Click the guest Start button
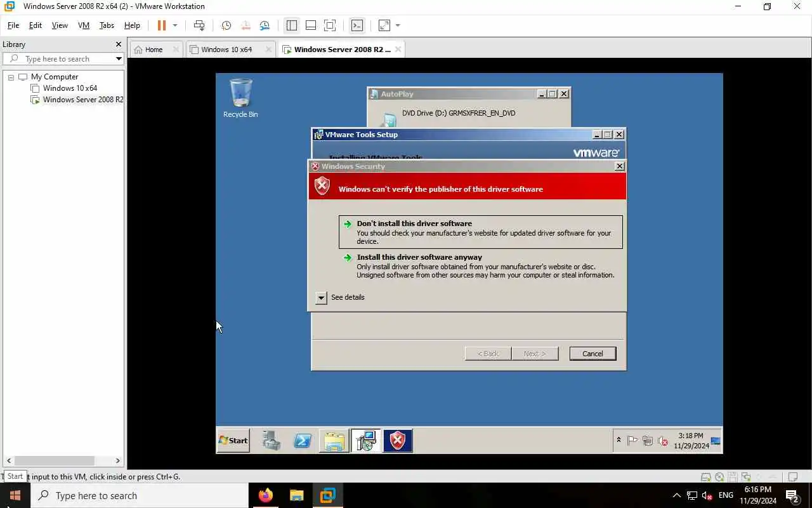The width and height of the screenshot is (812, 508). point(233,441)
